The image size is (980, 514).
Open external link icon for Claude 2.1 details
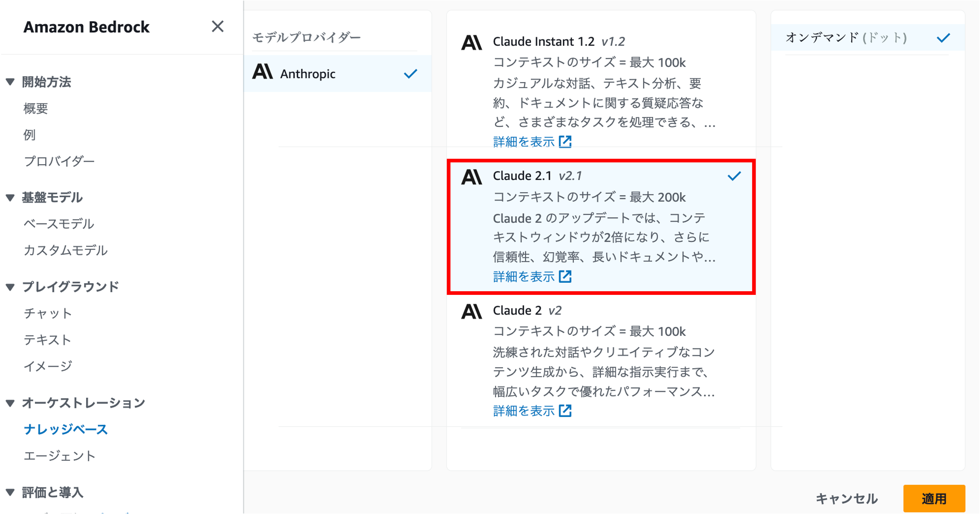point(565,276)
